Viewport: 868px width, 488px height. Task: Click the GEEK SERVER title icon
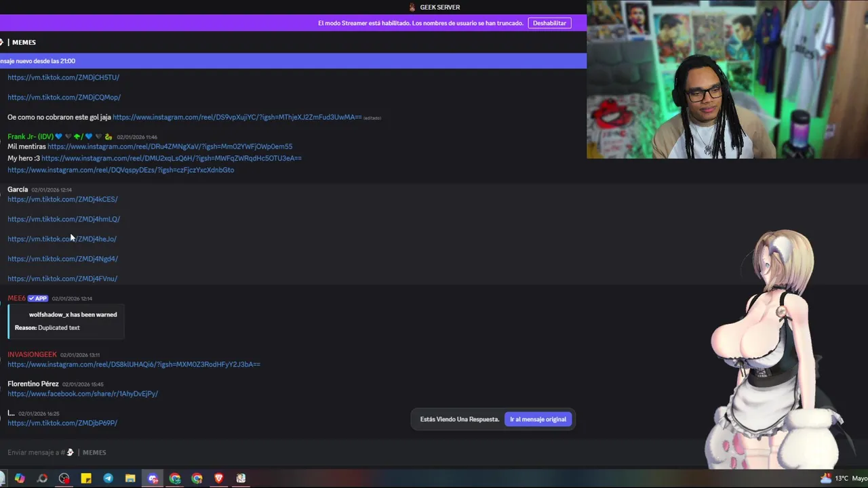click(412, 7)
